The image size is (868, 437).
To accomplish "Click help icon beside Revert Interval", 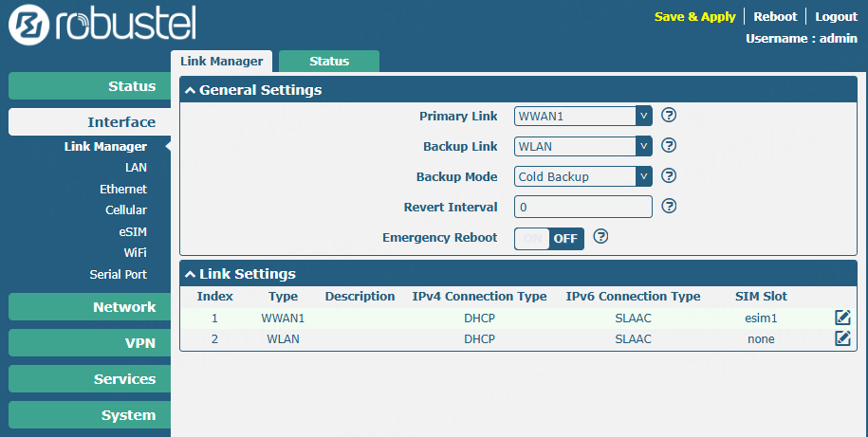I will [x=669, y=207].
